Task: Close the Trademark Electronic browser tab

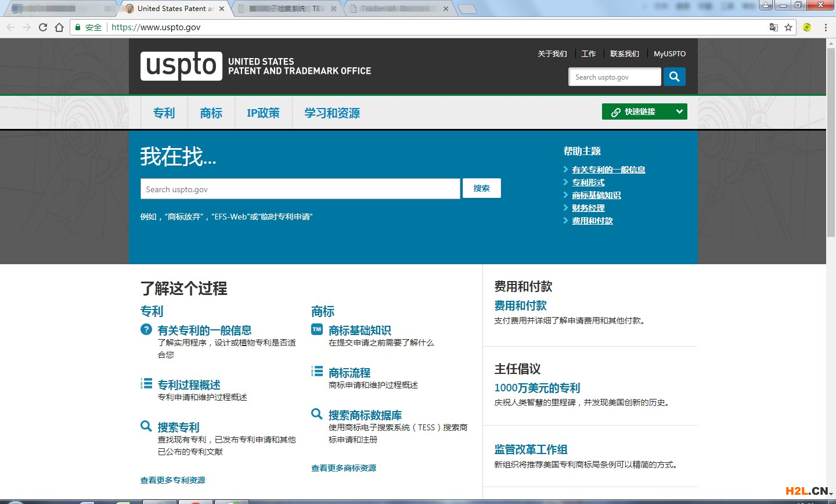Action: coord(446,9)
